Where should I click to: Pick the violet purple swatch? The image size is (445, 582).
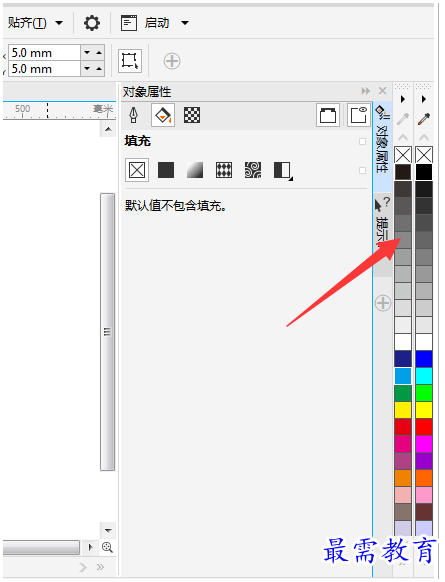click(424, 461)
